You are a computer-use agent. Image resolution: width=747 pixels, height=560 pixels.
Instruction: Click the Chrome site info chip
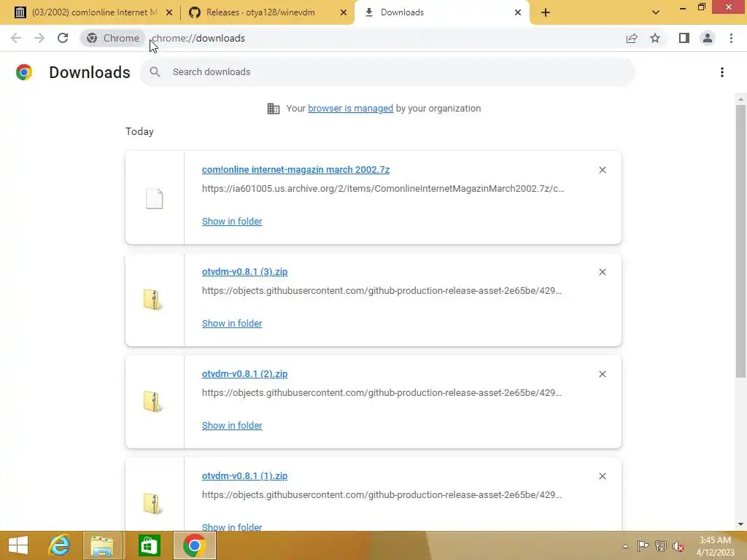pyautogui.click(x=112, y=38)
